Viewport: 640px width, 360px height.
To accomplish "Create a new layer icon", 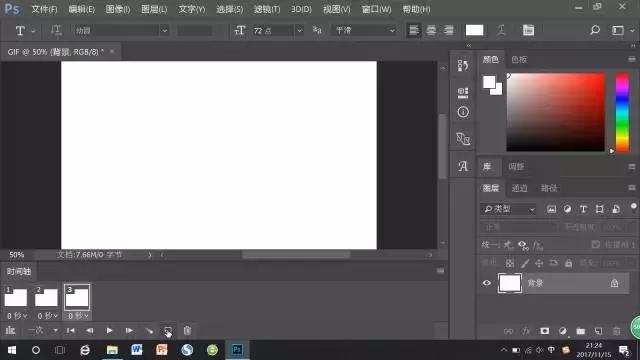I will point(598,331).
